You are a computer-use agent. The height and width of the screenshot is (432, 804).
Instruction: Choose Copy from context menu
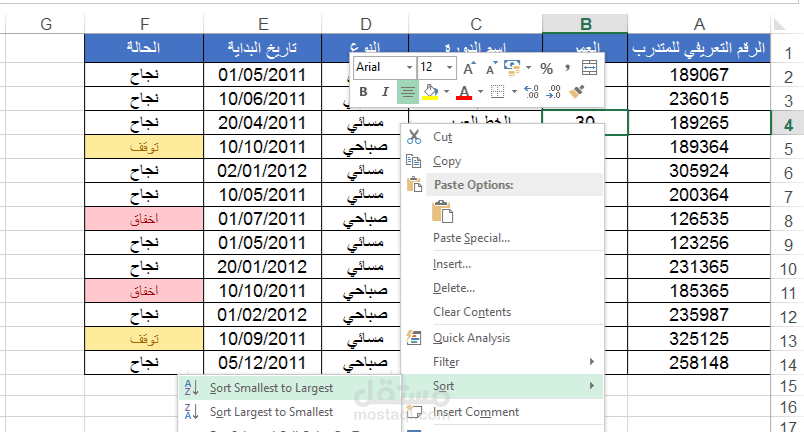(x=502, y=161)
